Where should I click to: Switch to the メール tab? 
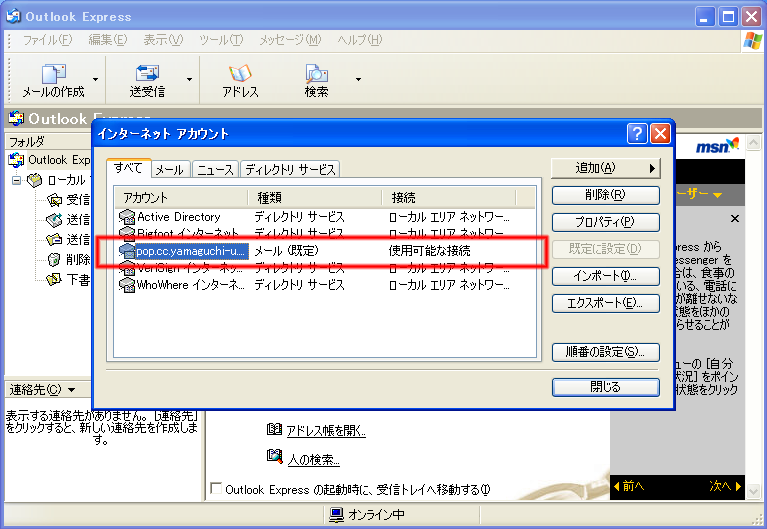[170, 170]
